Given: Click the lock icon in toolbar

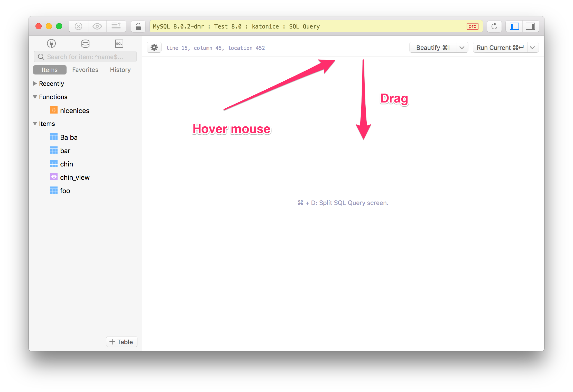Looking at the screenshot, I should click(138, 26).
